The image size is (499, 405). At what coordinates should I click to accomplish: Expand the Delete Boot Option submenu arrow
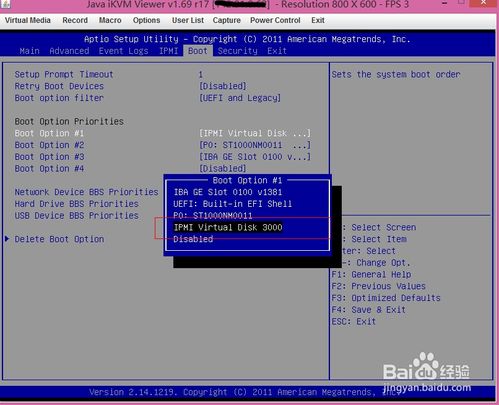[x=7, y=239]
